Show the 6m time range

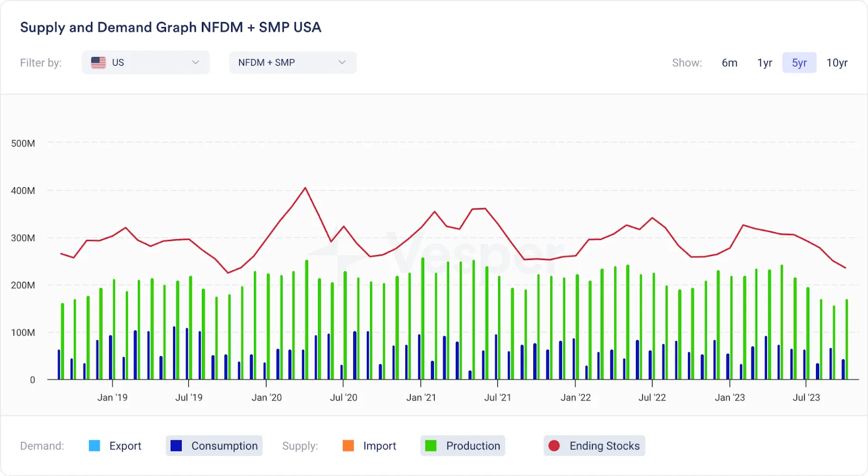[729, 63]
